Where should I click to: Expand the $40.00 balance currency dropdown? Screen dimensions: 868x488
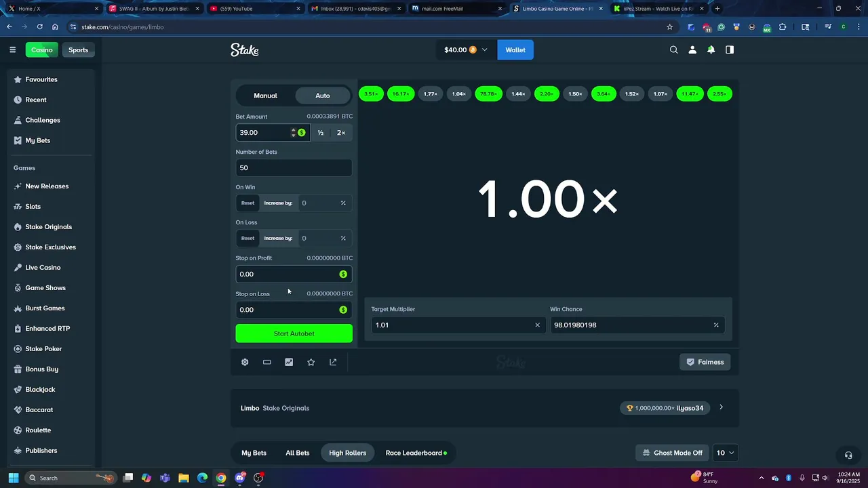coord(466,49)
